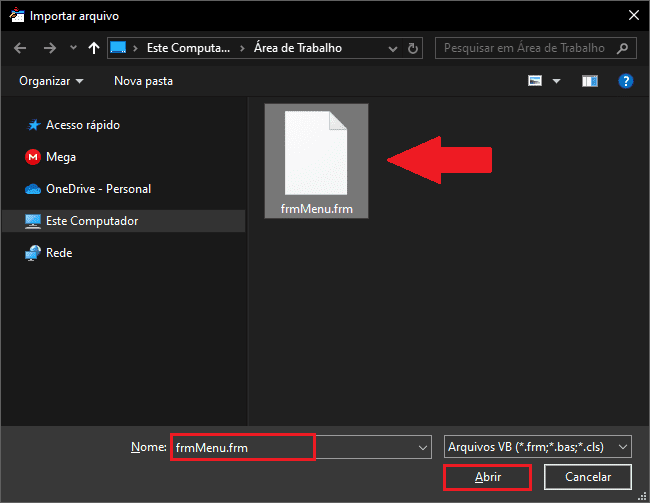Open the help question mark icon
The height and width of the screenshot is (503, 650).
pos(625,80)
